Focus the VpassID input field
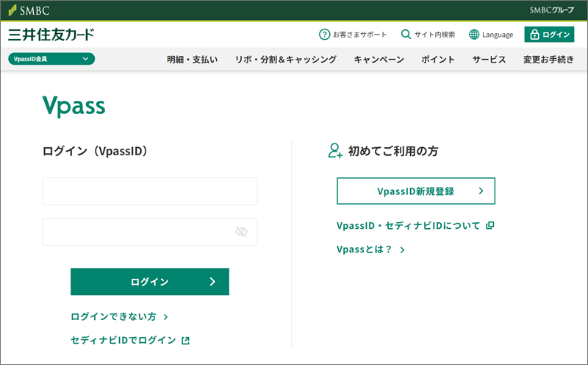The image size is (588, 365). click(x=150, y=191)
